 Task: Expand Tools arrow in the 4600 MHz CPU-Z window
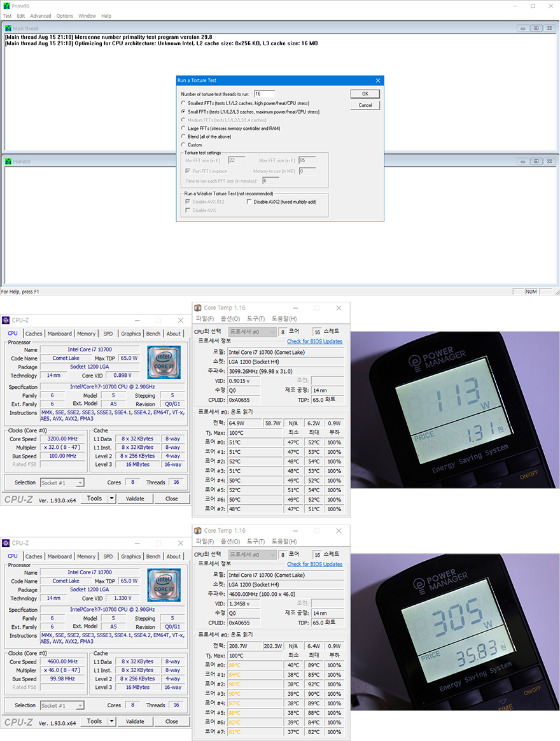pos(112,722)
